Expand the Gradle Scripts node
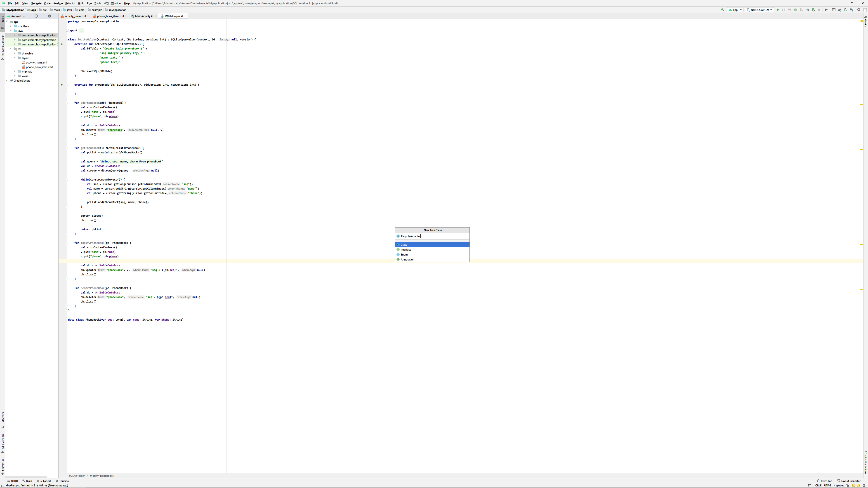Screen dimensions: 868x488 7,80
